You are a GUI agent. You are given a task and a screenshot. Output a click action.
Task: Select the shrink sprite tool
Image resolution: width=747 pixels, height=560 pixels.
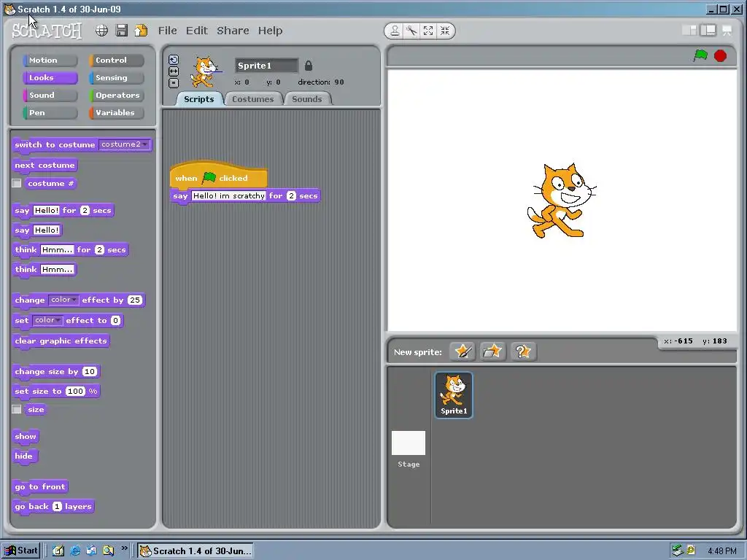point(445,31)
